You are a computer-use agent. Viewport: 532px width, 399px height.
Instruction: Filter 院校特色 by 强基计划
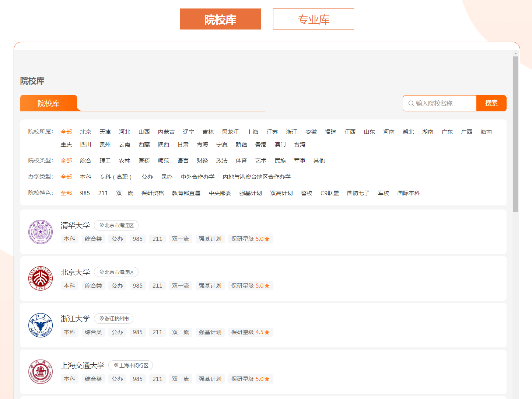pyautogui.click(x=251, y=193)
